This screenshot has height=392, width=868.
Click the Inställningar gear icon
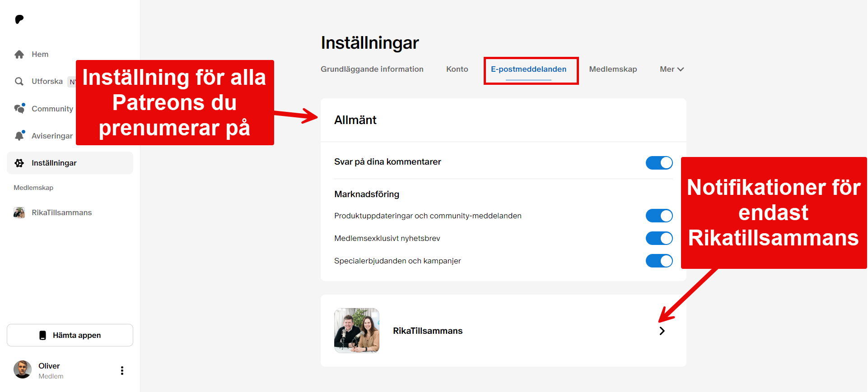pos(19,163)
